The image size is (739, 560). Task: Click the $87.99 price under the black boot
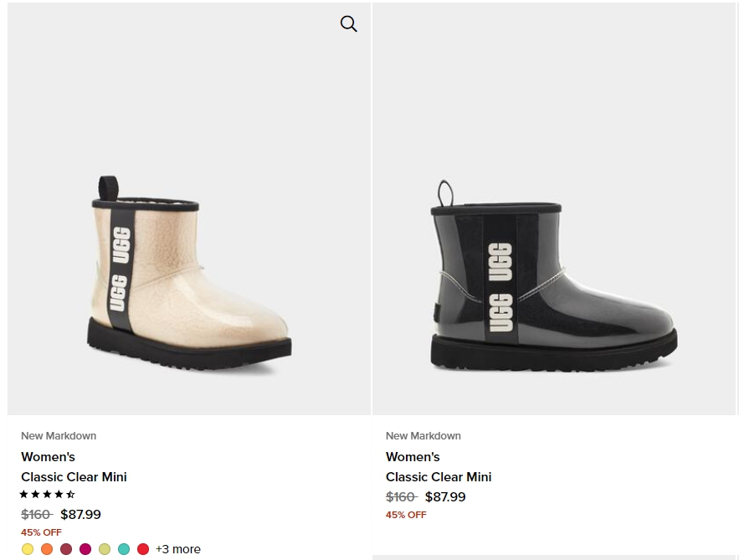click(445, 497)
